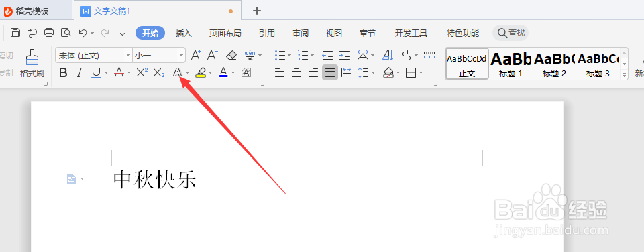Increase font size with A+ icon
The height and width of the screenshot is (252, 644).
(197, 55)
